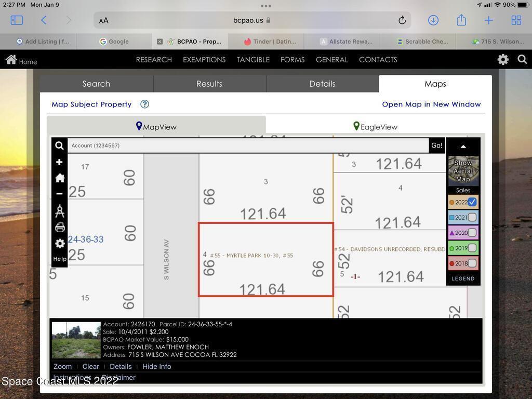
Task: Collapse the sales legend panel arrow
Action: (463, 147)
